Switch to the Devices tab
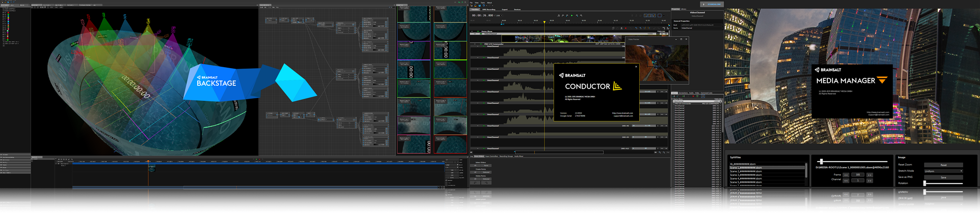Image resolution: width=980 pixels, height=223 pixels. [517, 10]
